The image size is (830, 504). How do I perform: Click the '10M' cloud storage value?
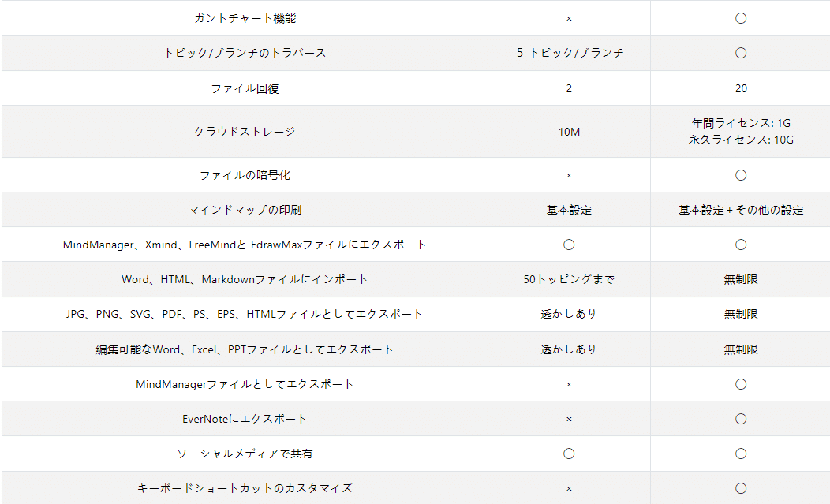click(569, 132)
